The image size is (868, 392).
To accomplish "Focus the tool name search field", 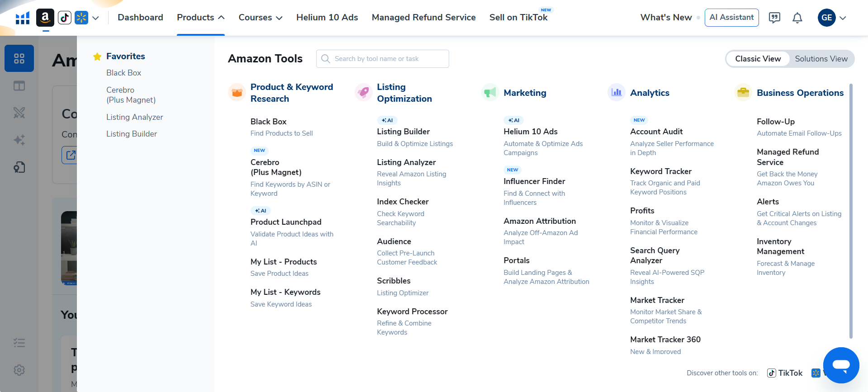I will tap(382, 59).
